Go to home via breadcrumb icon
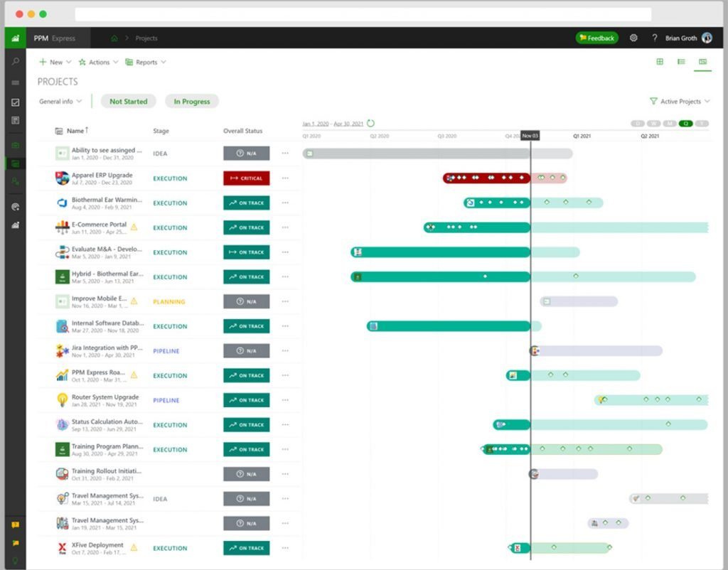The width and height of the screenshot is (728, 570). [114, 38]
